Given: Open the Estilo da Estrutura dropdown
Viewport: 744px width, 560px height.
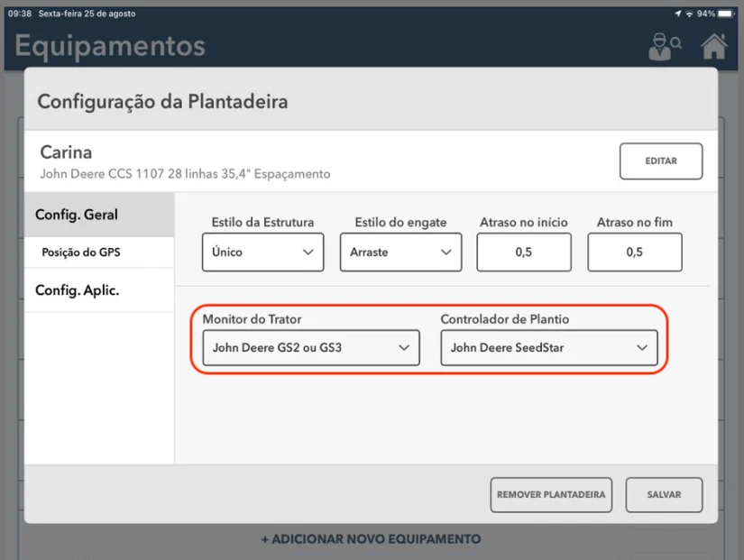Looking at the screenshot, I should 262,252.
